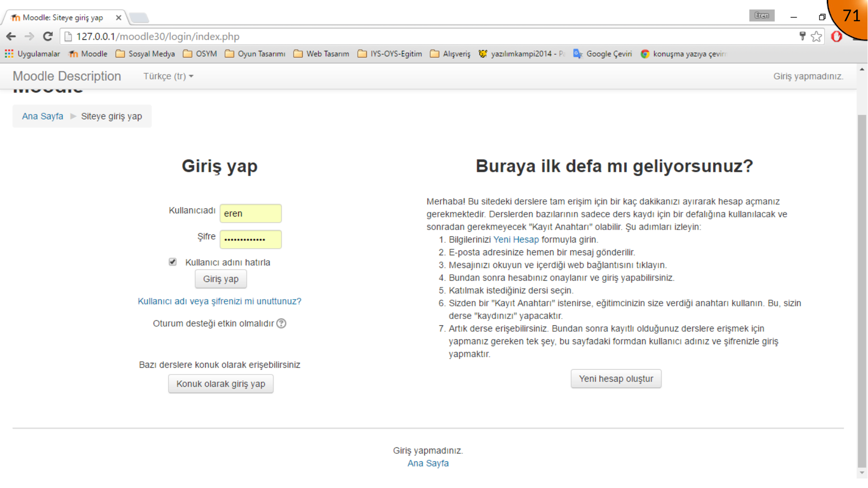The width and height of the screenshot is (868, 488).
Task: Open the OSYM bookmark folder
Action: point(200,54)
